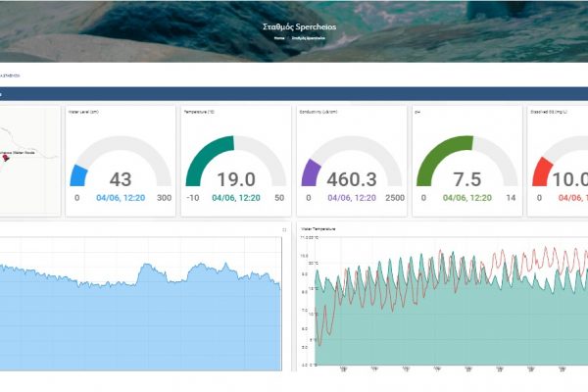This screenshot has width=588, height=392.
Task: Click the Dissolved O2 (mg/L) card title
Action: pyautogui.click(x=549, y=112)
